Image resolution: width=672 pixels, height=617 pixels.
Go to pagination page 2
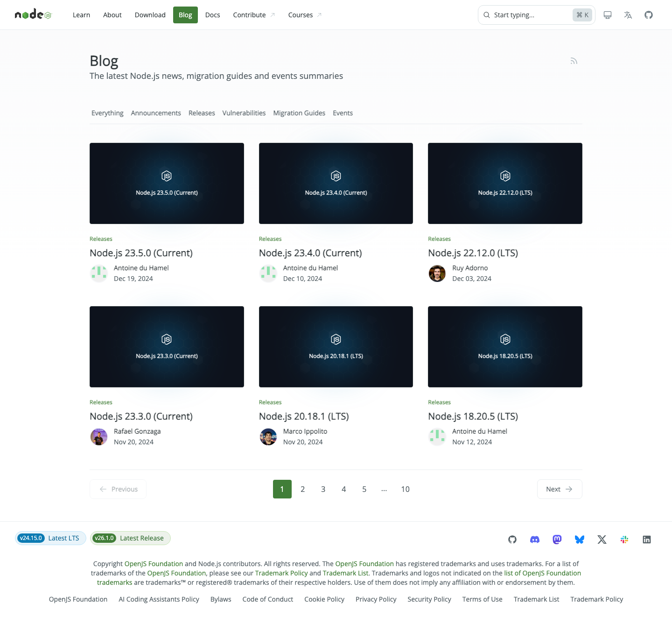303,489
